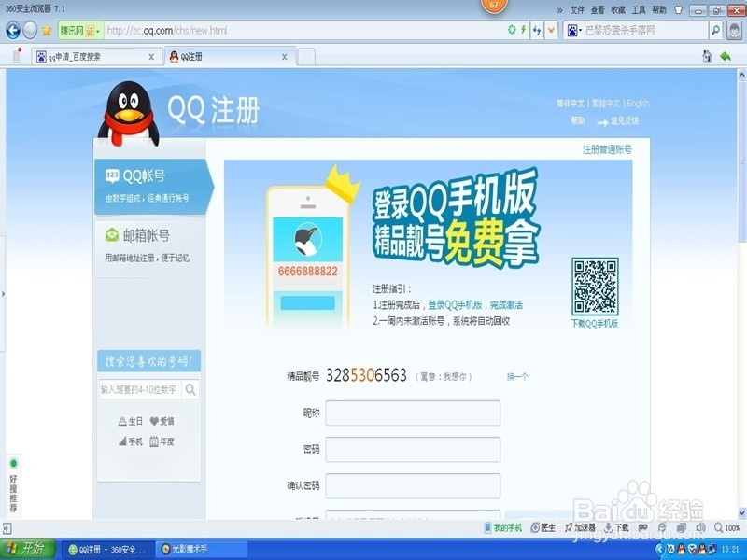The image size is (747, 560).
Task: Click the 登录QQ手机版，完成激活 link
Action: coord(475,305)
